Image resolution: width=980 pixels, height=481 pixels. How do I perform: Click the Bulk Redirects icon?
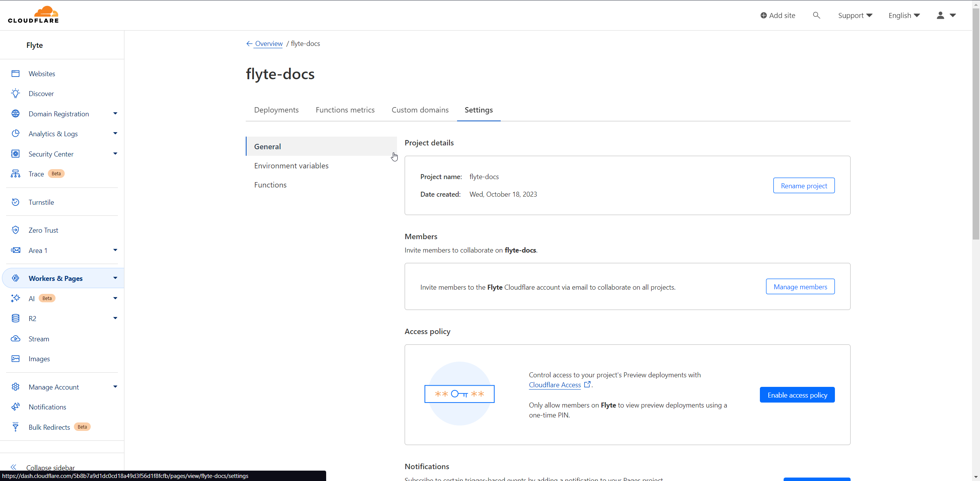[15, 427]
